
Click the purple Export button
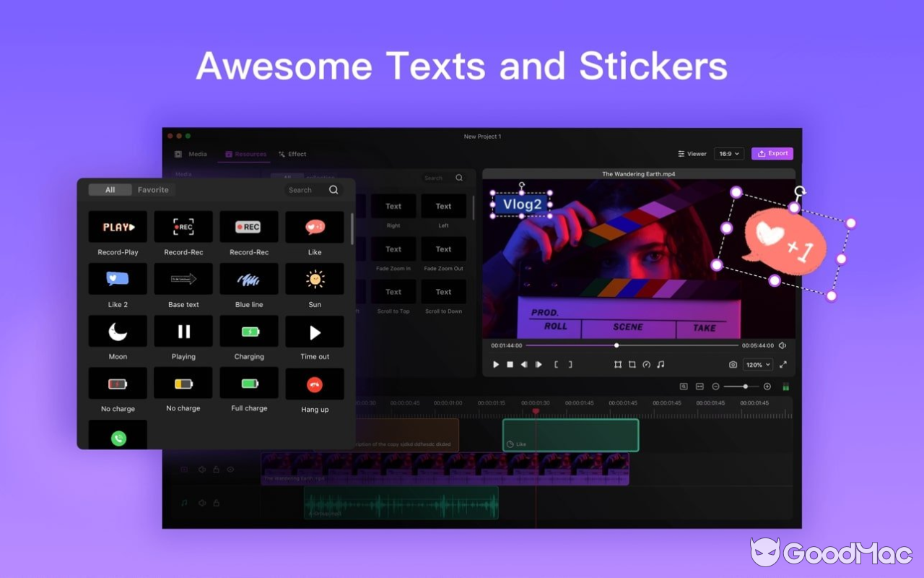point(772,153)
